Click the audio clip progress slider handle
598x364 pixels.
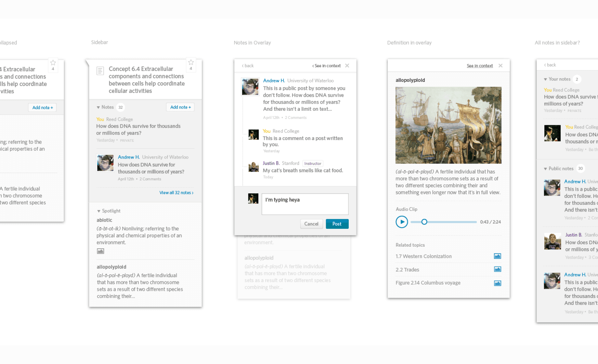[x=424, y=222]
